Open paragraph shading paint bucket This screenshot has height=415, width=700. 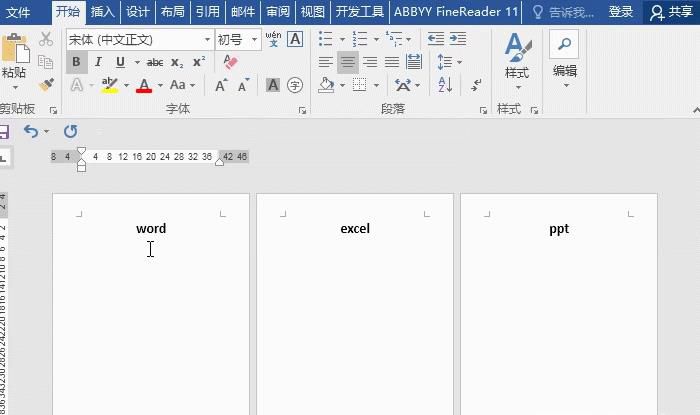coord(326,85)
